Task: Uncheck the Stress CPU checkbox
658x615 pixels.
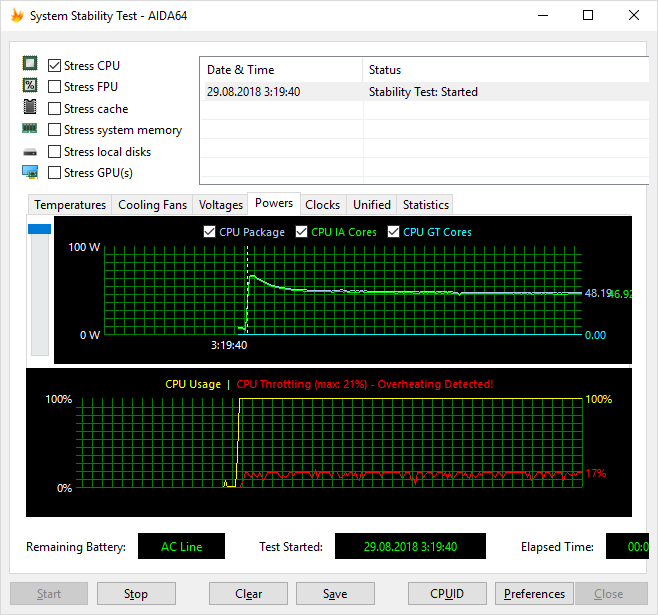Action: tap(54, 66)
